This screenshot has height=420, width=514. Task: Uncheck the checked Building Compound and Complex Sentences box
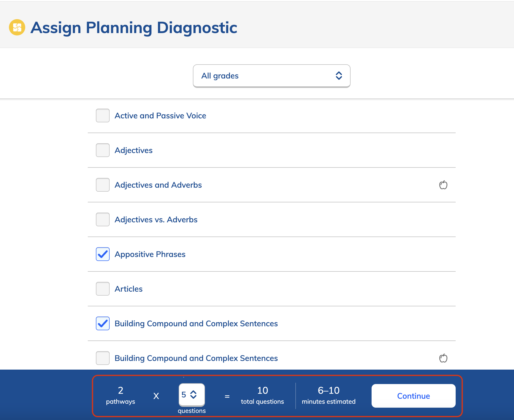[x=103, y=323]
